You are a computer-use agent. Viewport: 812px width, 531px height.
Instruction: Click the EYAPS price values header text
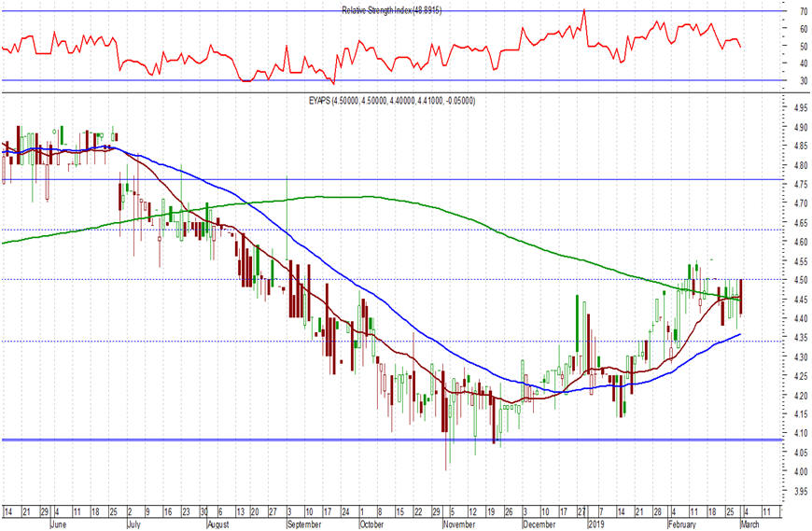click(x=391, y=101)
